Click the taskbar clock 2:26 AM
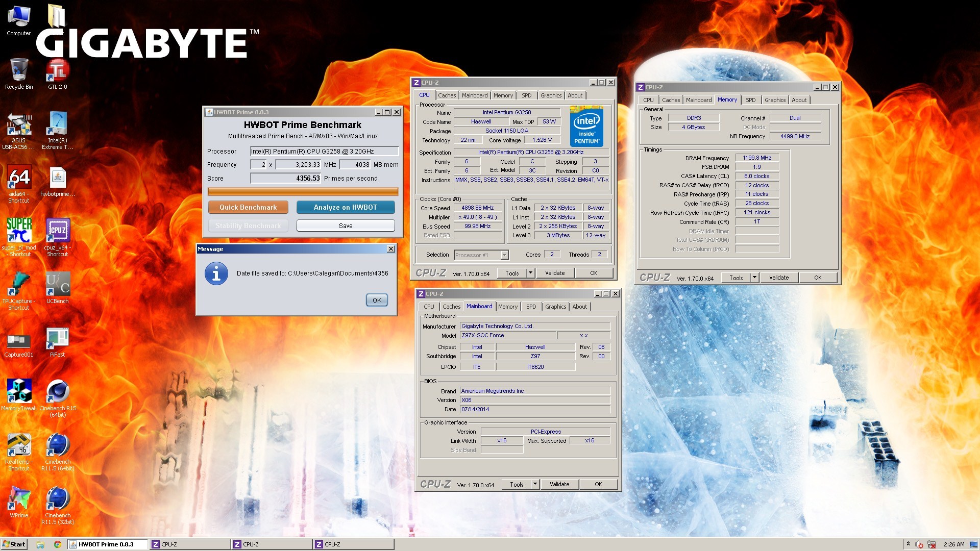980x551 pixels. click(x=954, y=544)
